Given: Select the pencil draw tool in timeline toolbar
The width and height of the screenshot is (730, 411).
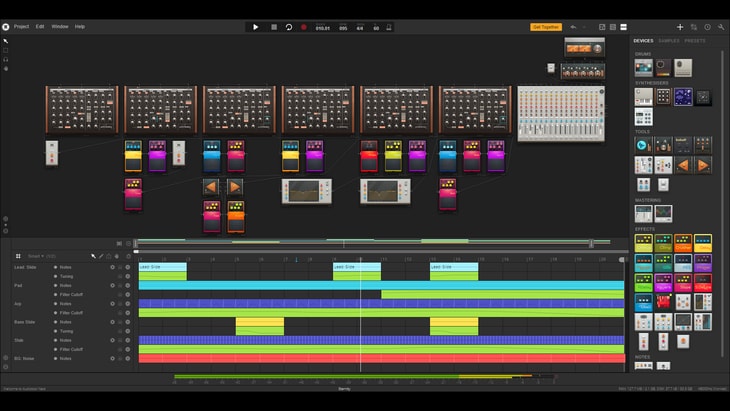Looking at the screenshot, I should [101, 256].
